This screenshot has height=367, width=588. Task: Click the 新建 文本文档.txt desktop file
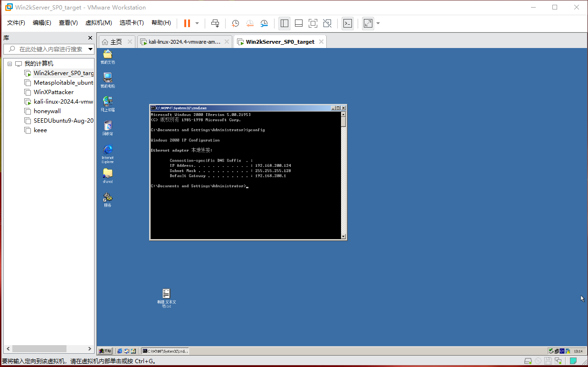[x=166, y=299]
